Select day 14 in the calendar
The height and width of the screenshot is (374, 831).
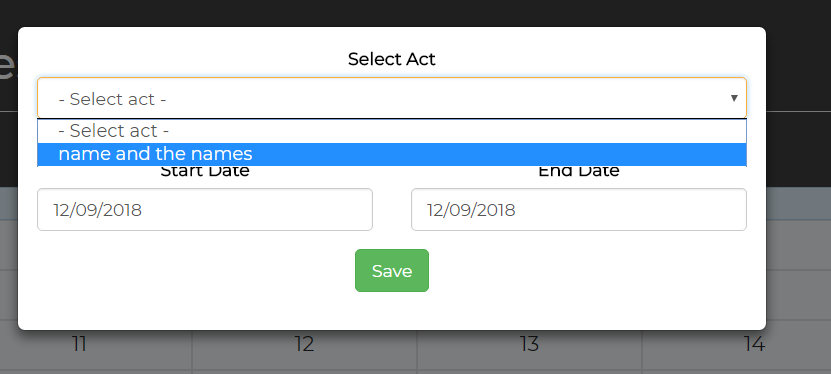754,345
